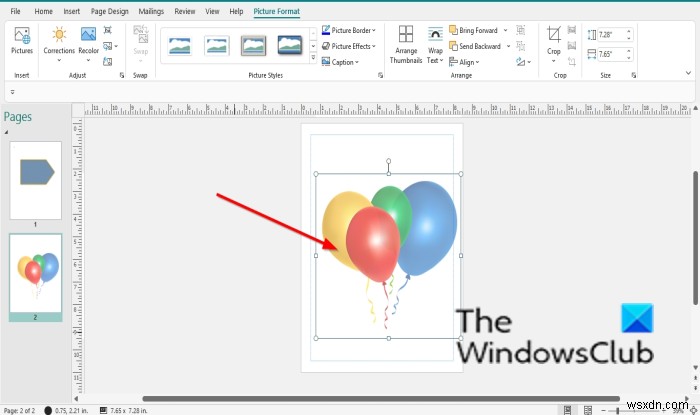Click the Ungroup objects icon
The width and height of the screenshot is (700, 415).
[x=521, y=46]
